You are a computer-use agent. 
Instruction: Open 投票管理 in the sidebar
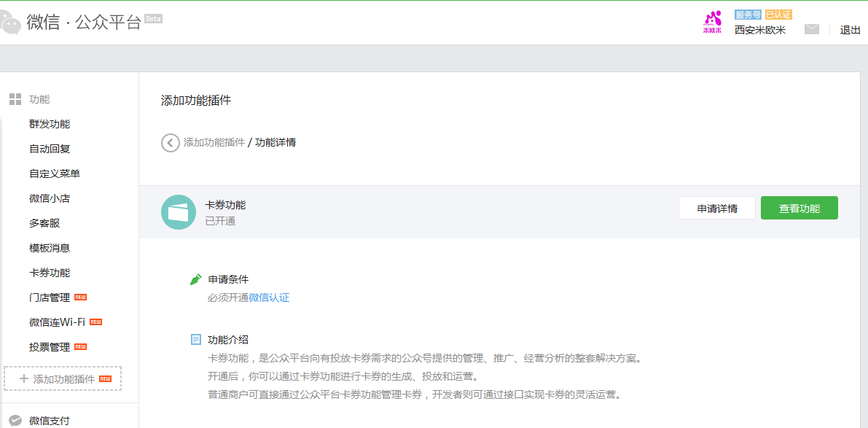[50, 347]
